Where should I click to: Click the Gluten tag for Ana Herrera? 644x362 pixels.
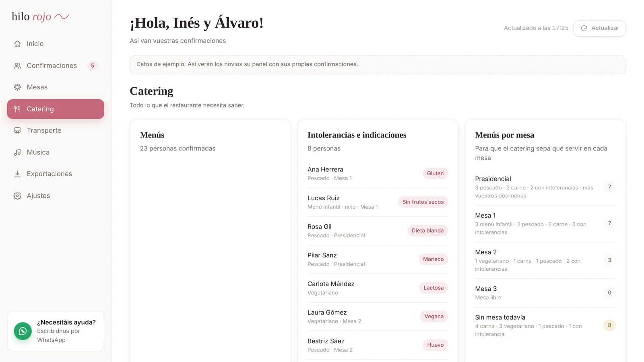(435, 173)
